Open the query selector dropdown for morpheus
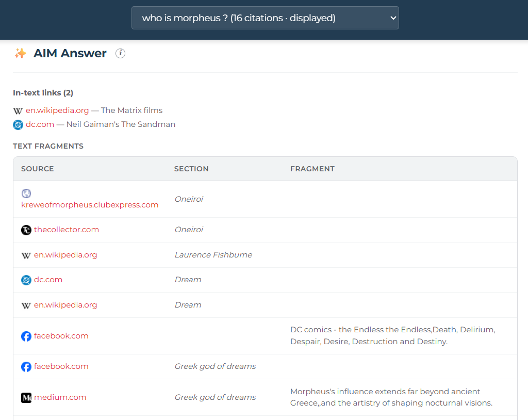Image resolution: width=528 pixels, height=420 pixels. coord(265,18)
